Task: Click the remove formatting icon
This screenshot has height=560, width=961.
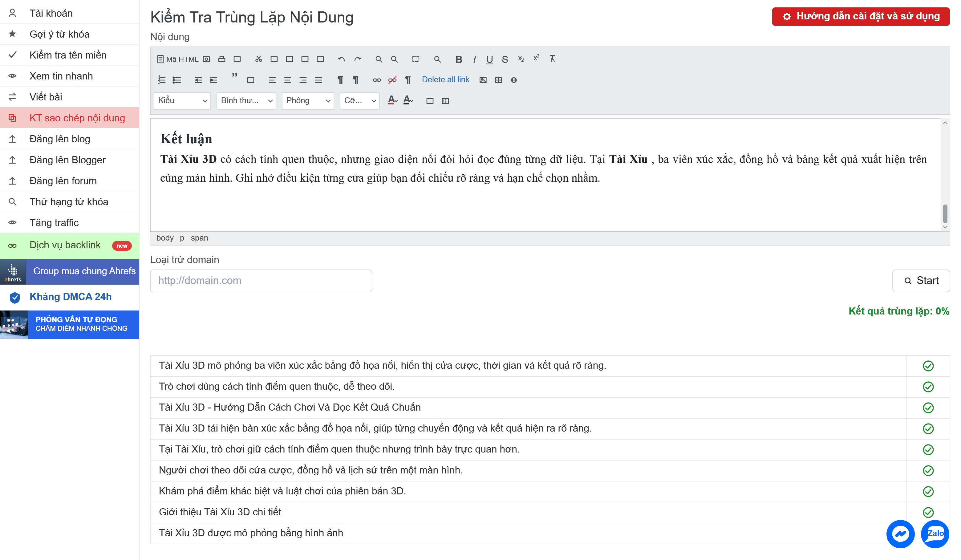Action: [x=552, y=59]
